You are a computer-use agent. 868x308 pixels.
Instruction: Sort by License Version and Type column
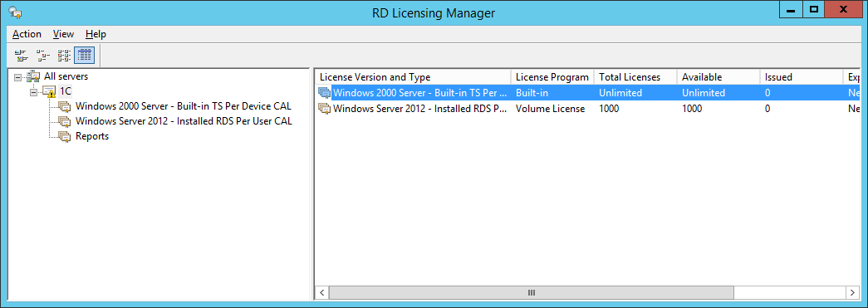click(413, 77)
